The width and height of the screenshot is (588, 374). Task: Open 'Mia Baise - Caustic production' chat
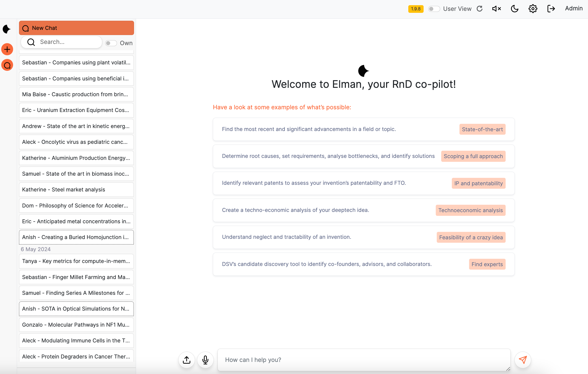(x=77, y=94)
